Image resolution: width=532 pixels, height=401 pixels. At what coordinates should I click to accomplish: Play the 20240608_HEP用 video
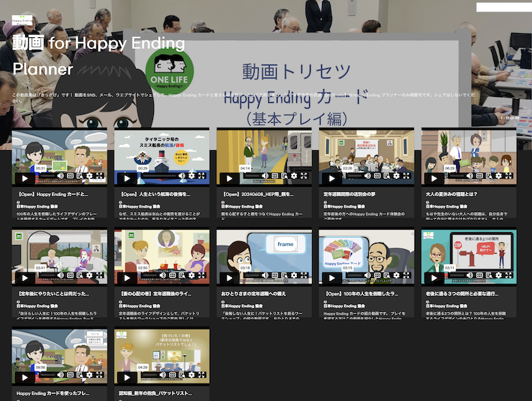click(229, 178)
